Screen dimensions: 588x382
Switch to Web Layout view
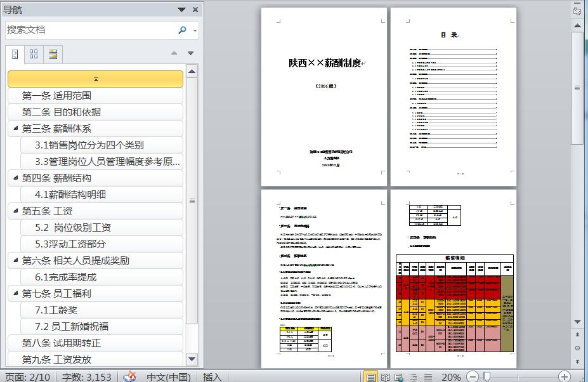click(x=399, y=377)
